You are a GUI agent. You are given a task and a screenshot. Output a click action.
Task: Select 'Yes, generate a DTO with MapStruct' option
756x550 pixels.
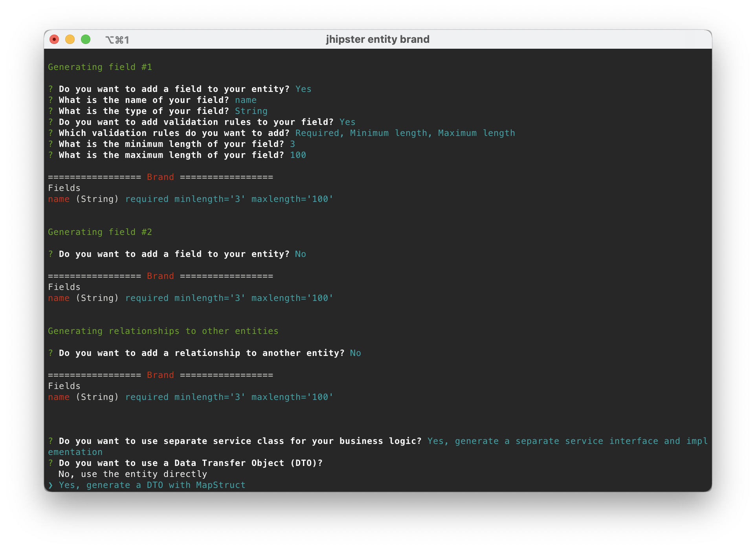[152, 485]
